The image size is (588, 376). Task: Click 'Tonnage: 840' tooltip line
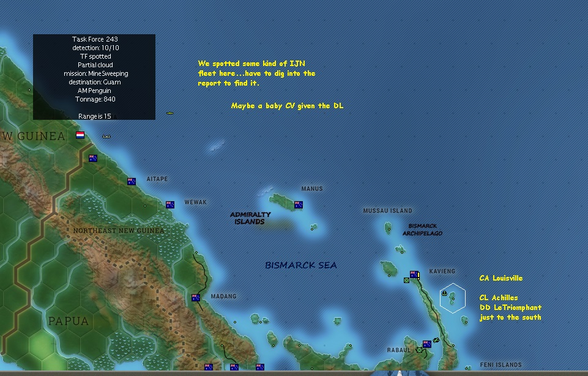point(95,99)
